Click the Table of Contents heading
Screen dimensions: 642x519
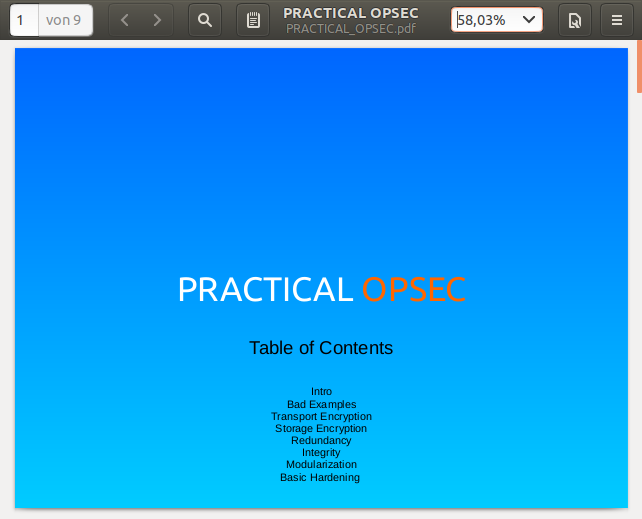(321, 348)
